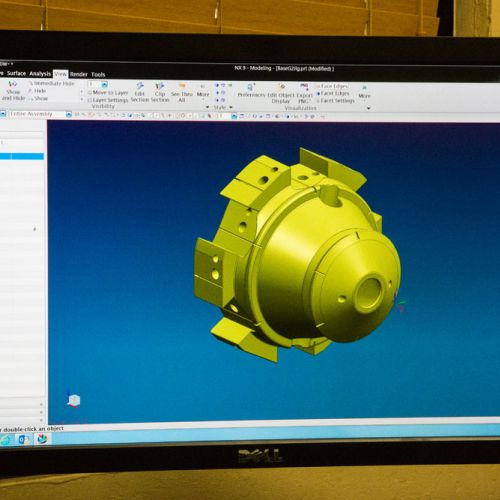Expand the Visualization group overflow arrow
500x500 pixels.
point(369,108)
